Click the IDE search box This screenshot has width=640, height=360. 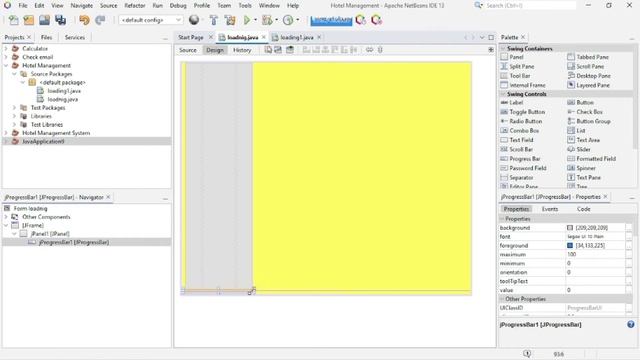pyautogui.click(x=530, y=6)
